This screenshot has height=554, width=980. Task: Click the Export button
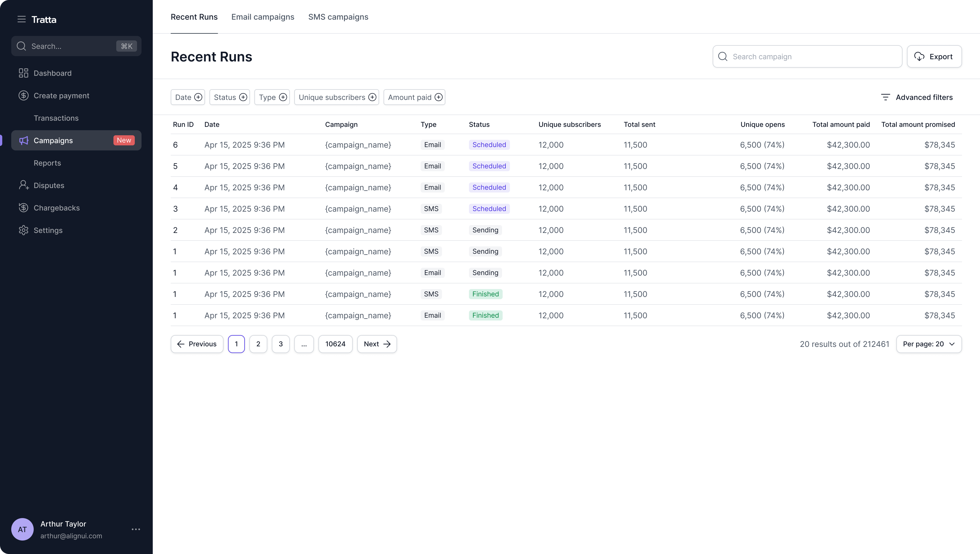click(x=934, y=57)
